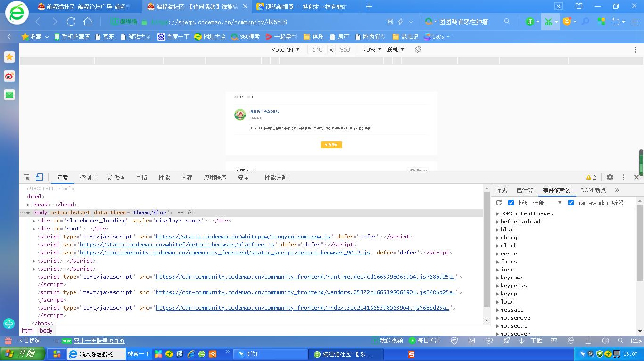The image size is (644, 361).
Task: Open DevTools three-dot customize menu
Action: 623,177
